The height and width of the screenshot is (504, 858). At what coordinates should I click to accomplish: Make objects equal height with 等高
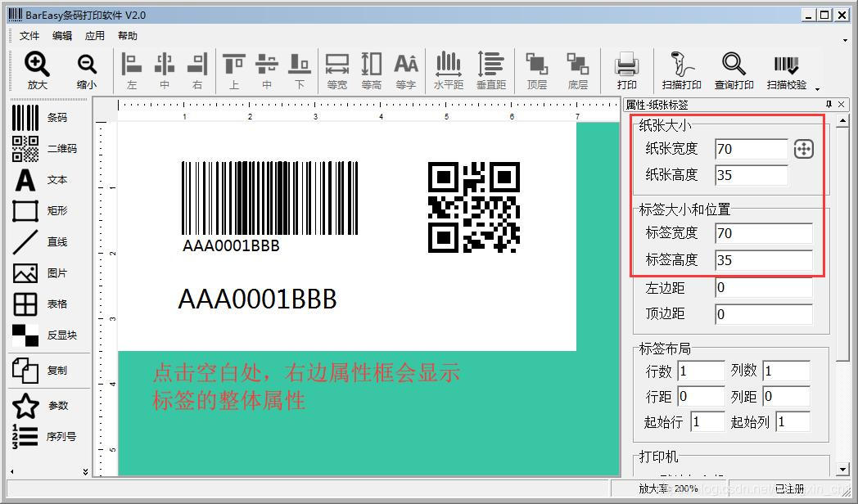pos(371,70)
